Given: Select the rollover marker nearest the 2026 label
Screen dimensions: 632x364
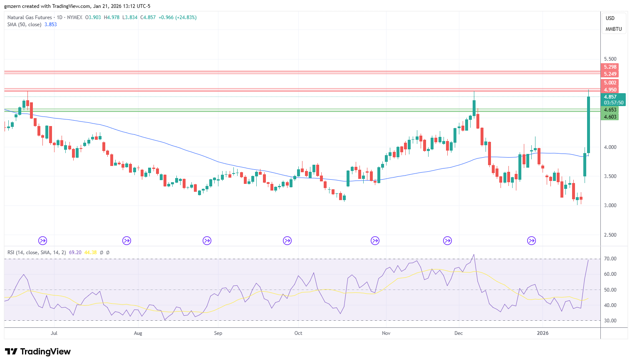Looking at the screenshot, I should click(531, 240).
